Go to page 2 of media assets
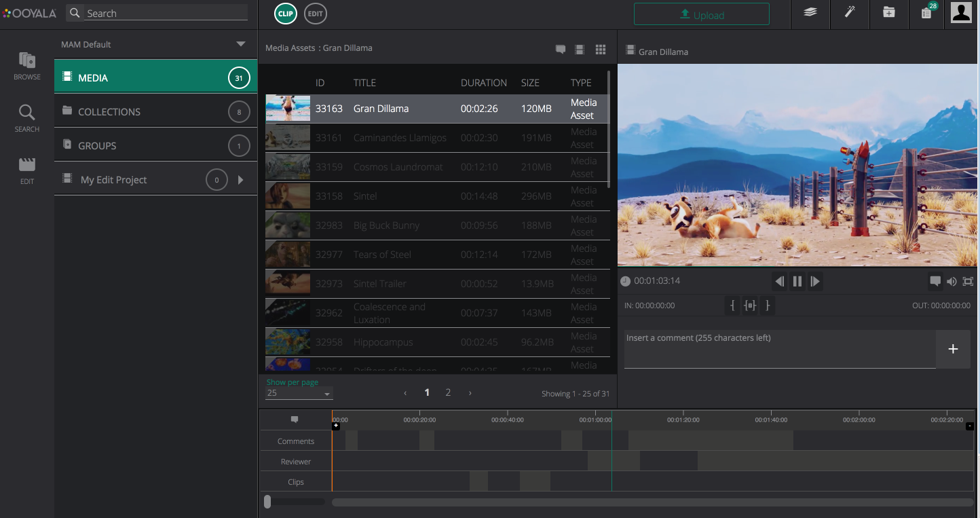The width and height of the screenshot is (980, 518). click(x=448, y=392)
